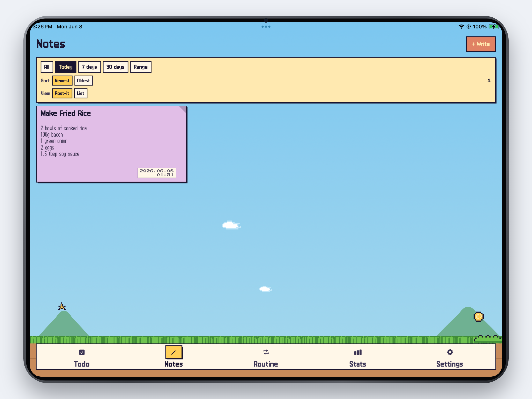Select the Today filter

(66, 67)
